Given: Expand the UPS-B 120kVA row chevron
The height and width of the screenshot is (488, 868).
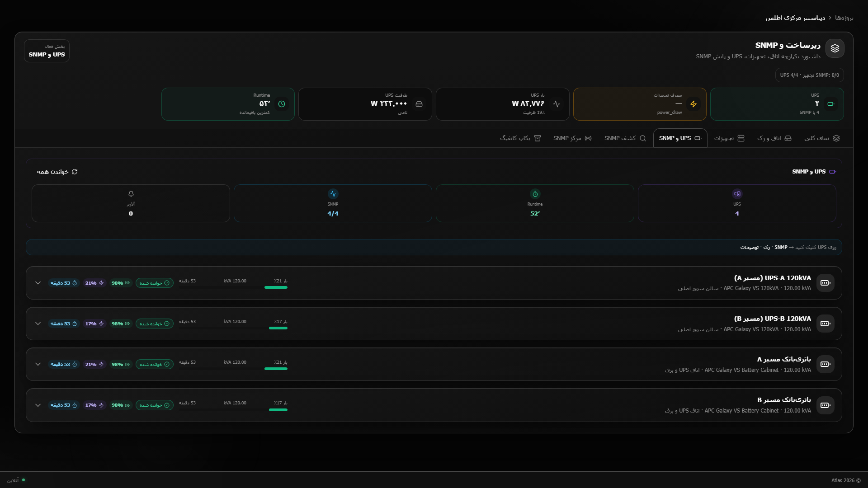Looking at the screenshot, I should pyautogui.click(x=38, y=324).
